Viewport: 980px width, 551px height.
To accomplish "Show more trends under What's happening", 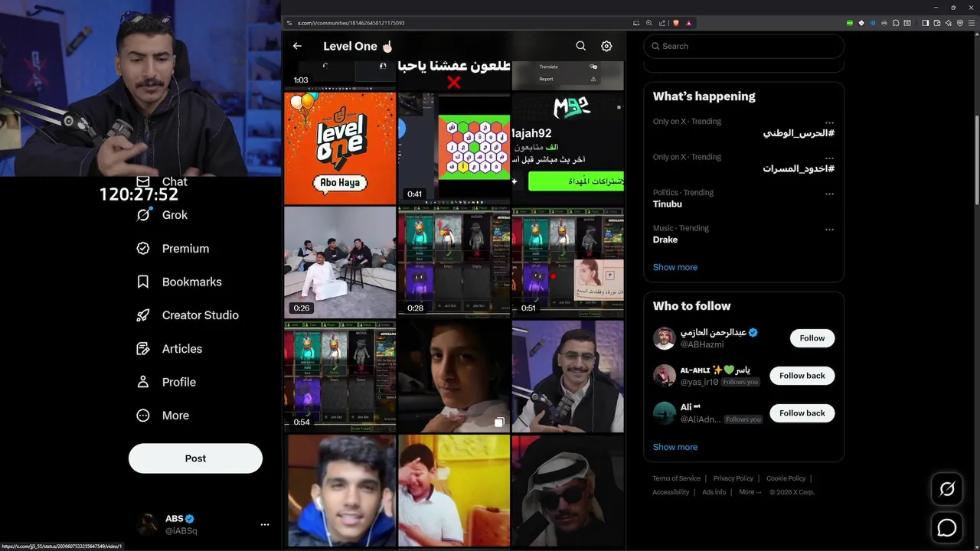I will coord(675,267).
